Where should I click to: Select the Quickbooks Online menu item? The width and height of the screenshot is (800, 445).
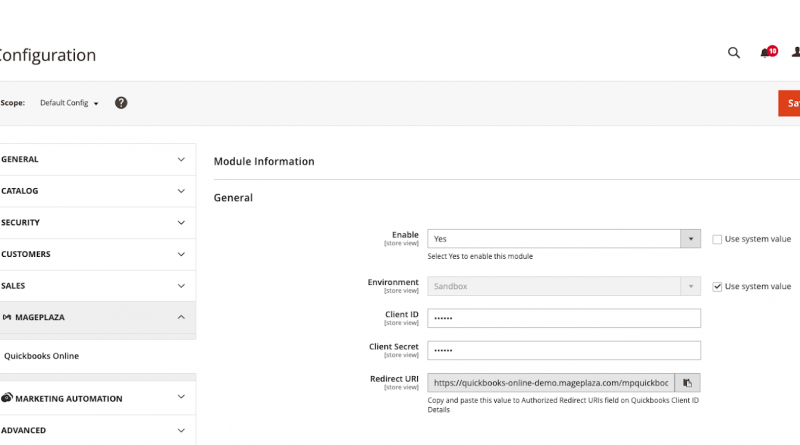[42, 356]
